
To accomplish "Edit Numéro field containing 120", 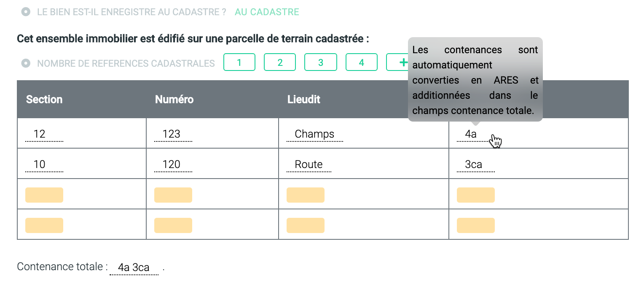I will point(173,165).
